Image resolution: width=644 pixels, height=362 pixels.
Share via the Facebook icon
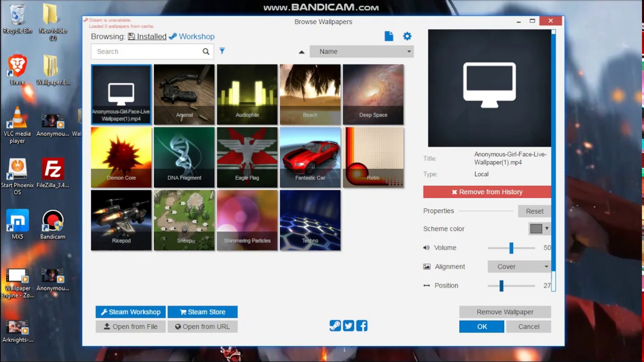[x=362, y=326]
